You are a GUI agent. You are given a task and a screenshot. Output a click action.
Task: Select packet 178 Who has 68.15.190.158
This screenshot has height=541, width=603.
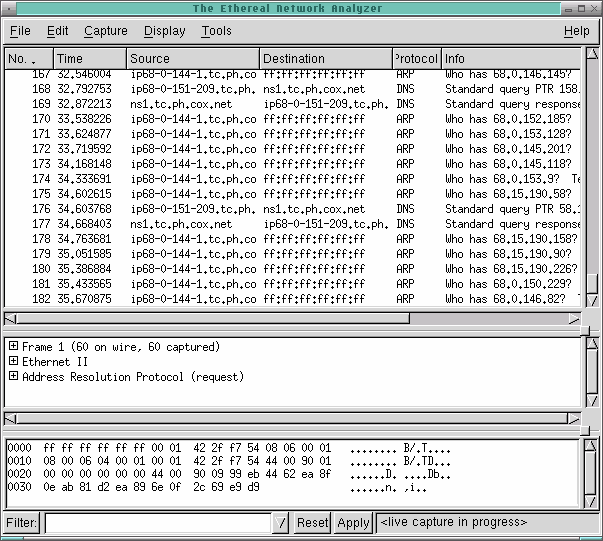point(292,239)
